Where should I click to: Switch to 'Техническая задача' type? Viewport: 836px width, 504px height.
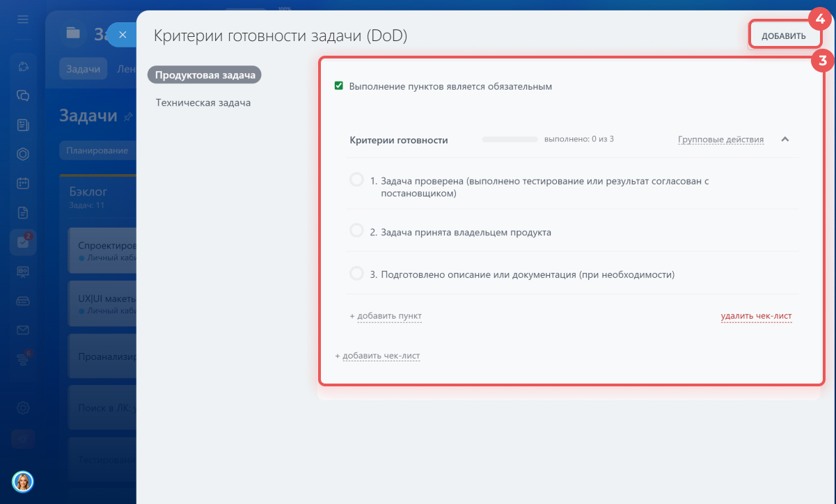click(203, 103)
